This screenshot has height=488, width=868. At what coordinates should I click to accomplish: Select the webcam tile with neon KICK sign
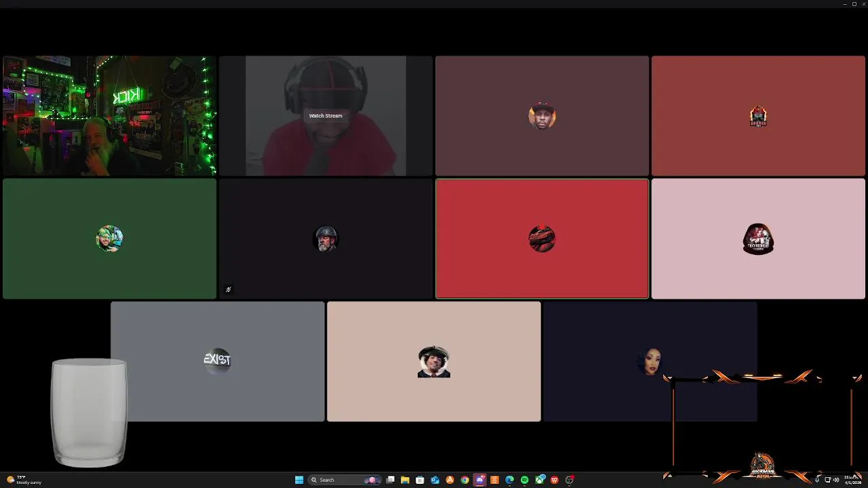click(x=109, y=116)
